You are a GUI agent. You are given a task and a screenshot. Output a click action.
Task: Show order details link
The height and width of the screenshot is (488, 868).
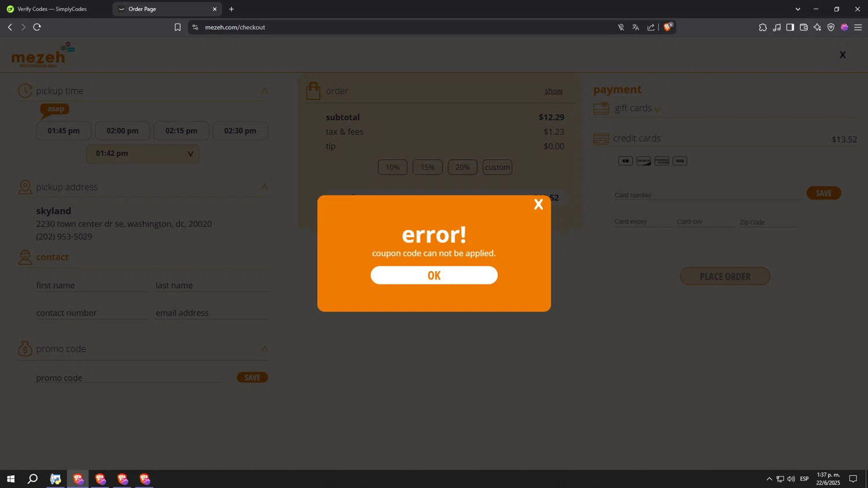click(553, 91)
